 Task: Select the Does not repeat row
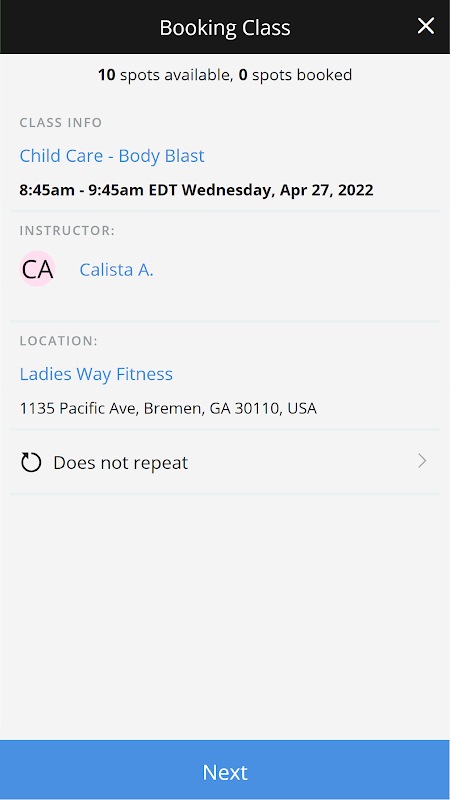pos(225,462)
